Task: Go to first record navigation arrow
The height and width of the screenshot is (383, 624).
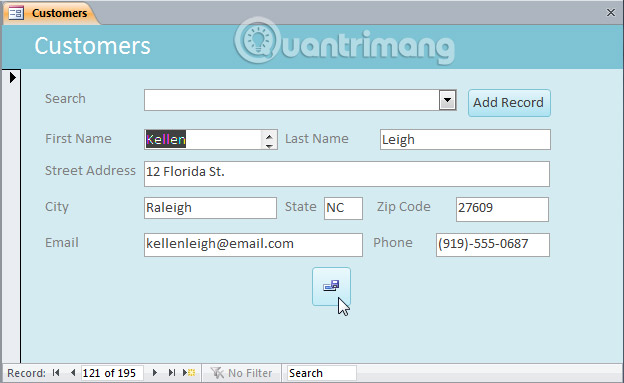Action: tap(56, 373)
